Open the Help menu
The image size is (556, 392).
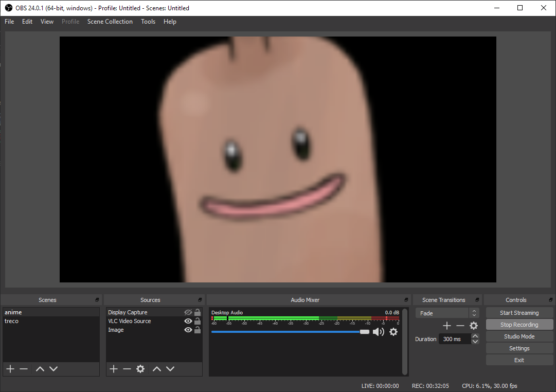tap(170, 22)
